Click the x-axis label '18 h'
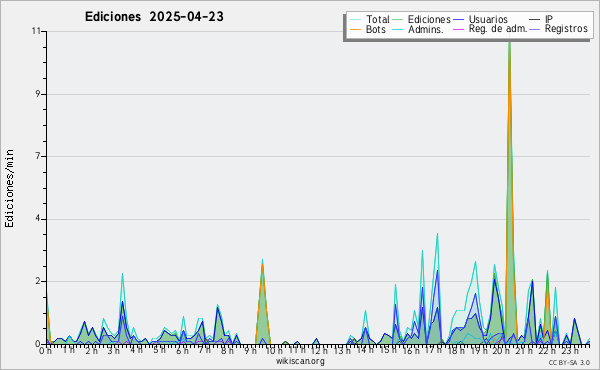 coord(456,350)
